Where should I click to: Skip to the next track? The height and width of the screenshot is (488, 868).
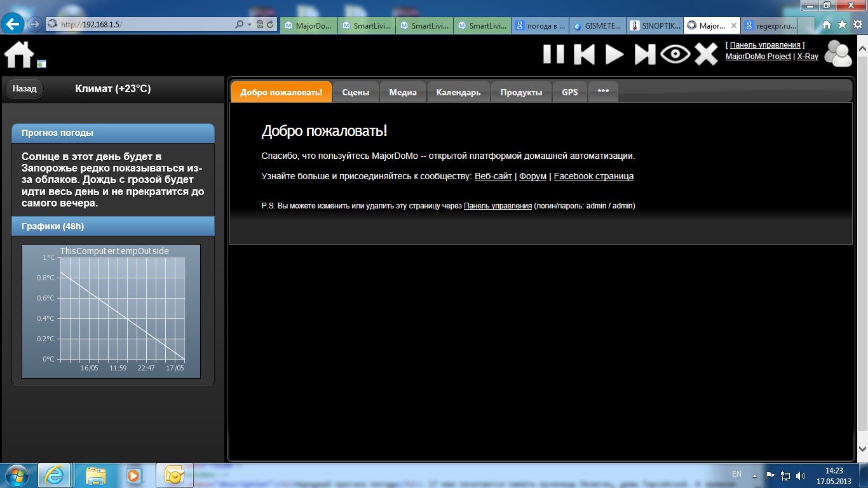(645, 54)
